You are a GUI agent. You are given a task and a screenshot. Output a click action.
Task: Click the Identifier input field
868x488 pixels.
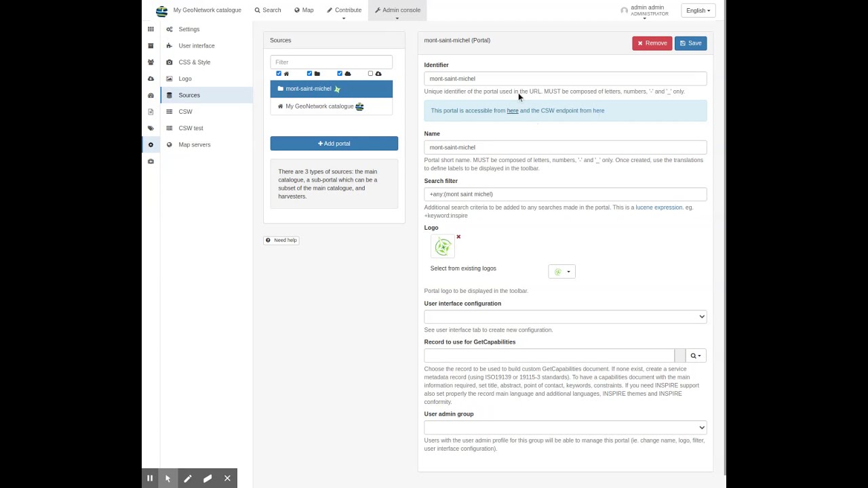click(566, 79)
